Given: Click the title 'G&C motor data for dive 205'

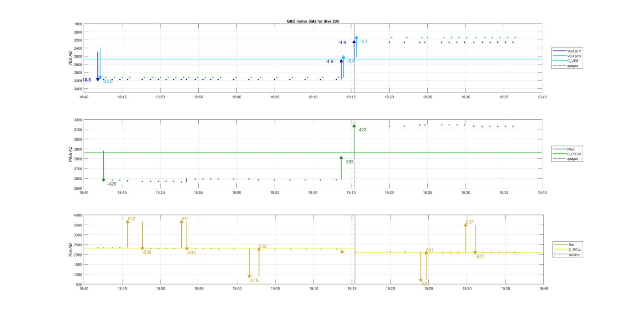Looking at the screenshot, I should 313,21.
